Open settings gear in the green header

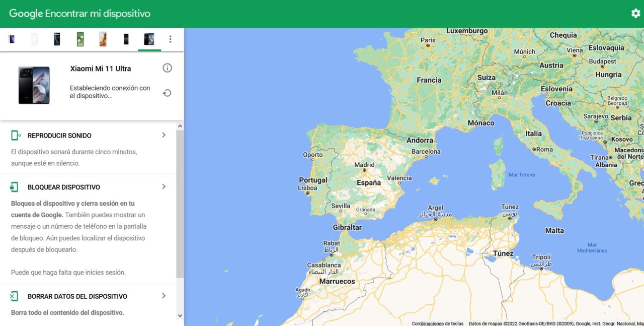[x=635, y=14]
